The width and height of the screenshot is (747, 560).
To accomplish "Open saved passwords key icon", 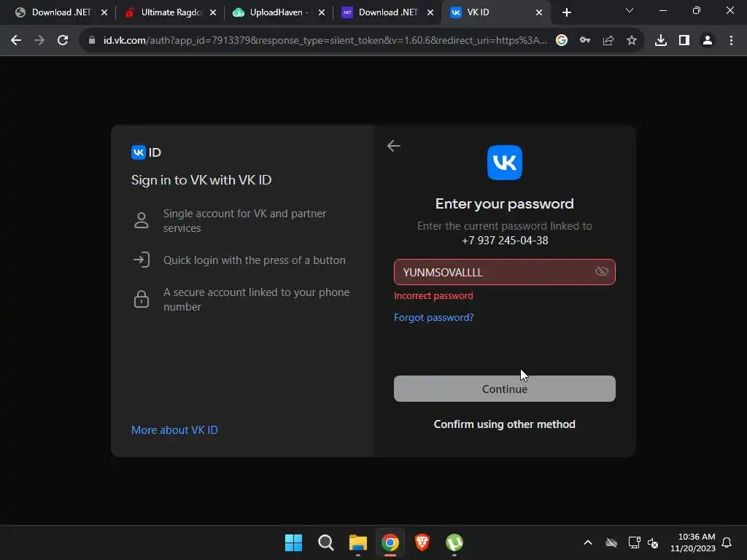I will tap(585, 41).
